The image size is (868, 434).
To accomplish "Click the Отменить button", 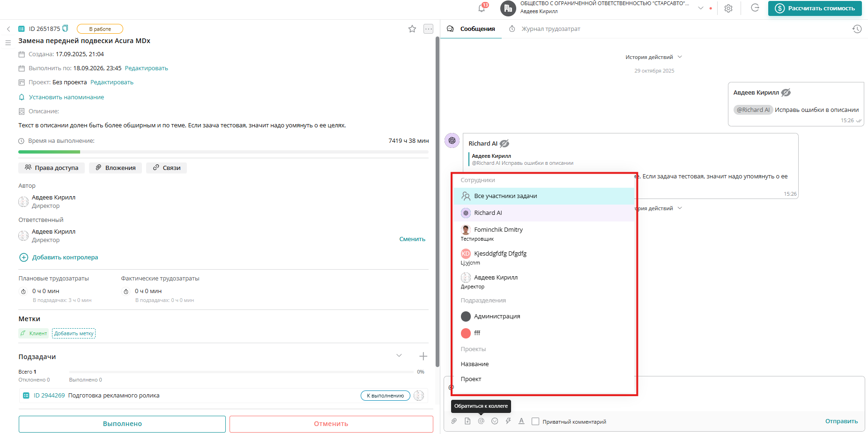I will (x=331, y=424).
